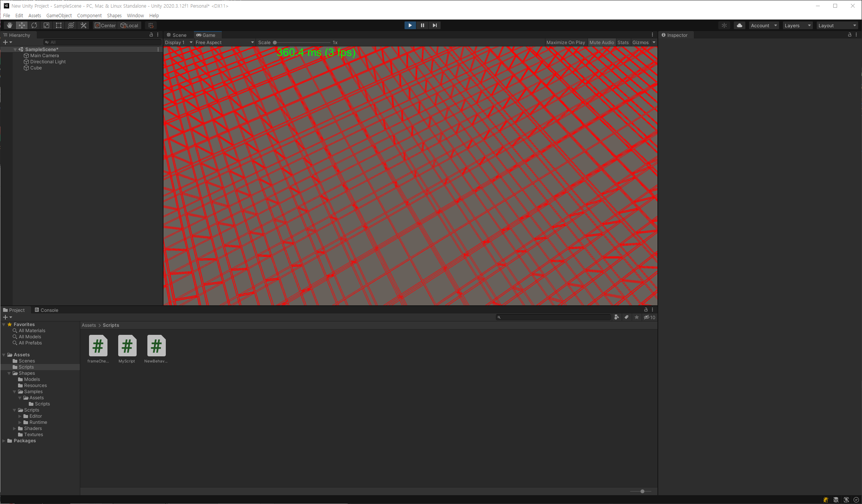Open Cloud services icon
Image resolution: width=862 pixels, height=504 pixels.
pyautogui.click(x=740, y=25)
